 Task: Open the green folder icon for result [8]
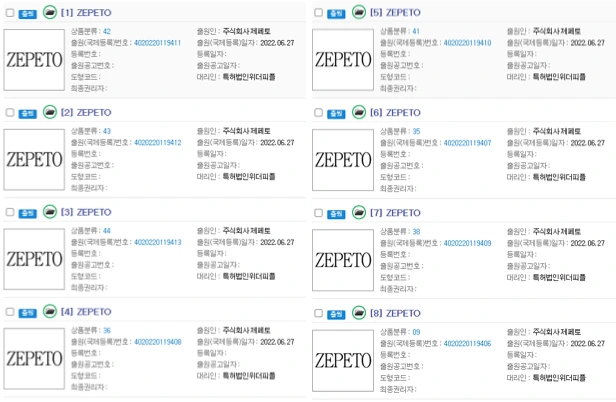coord(359,313)
